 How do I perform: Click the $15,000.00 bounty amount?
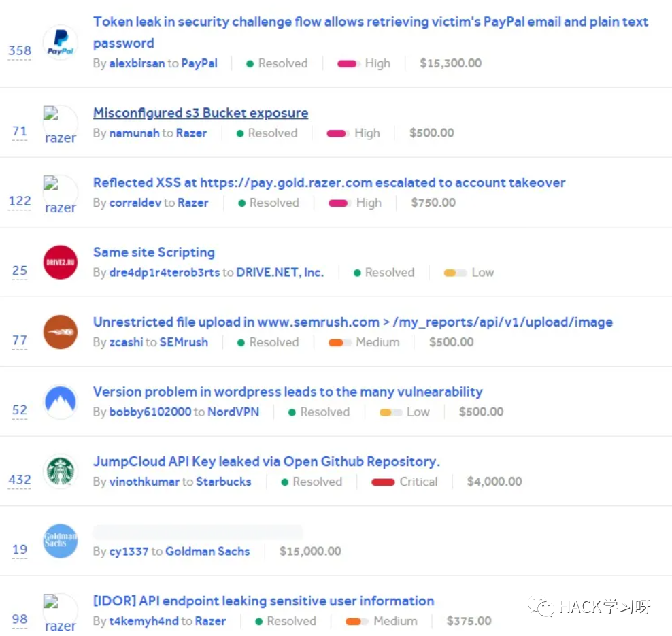pos(310,552)
